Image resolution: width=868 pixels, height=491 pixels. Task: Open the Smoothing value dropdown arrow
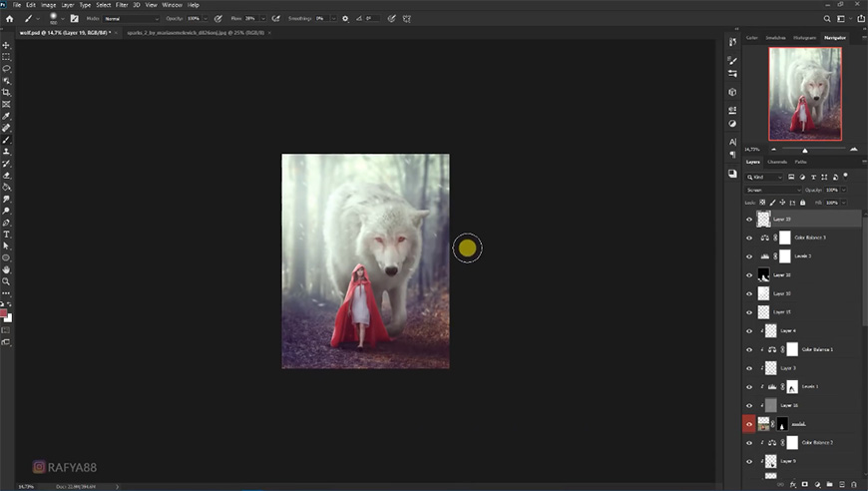(x=333, y=18)
